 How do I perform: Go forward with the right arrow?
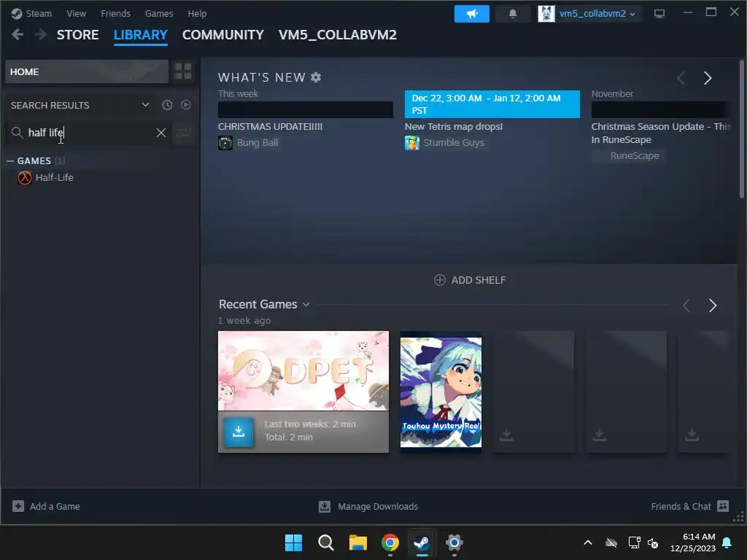click(x=41, y=34)
